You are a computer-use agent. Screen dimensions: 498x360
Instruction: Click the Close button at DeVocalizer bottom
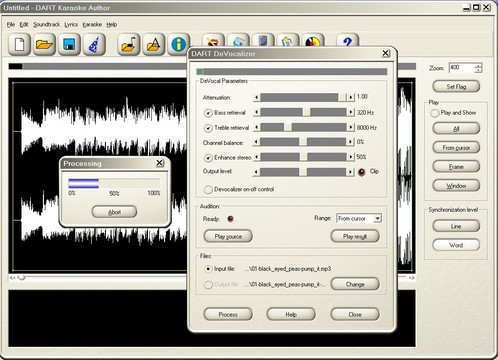[355, 314]
